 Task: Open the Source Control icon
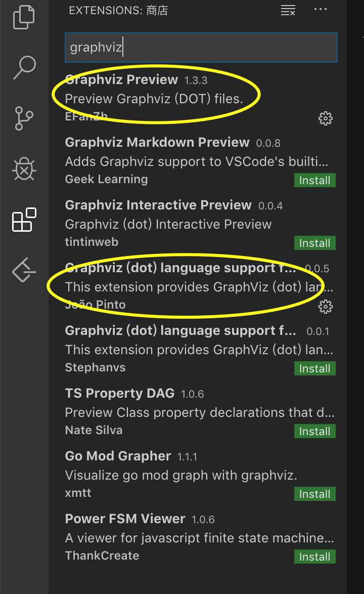pos(23,118)
